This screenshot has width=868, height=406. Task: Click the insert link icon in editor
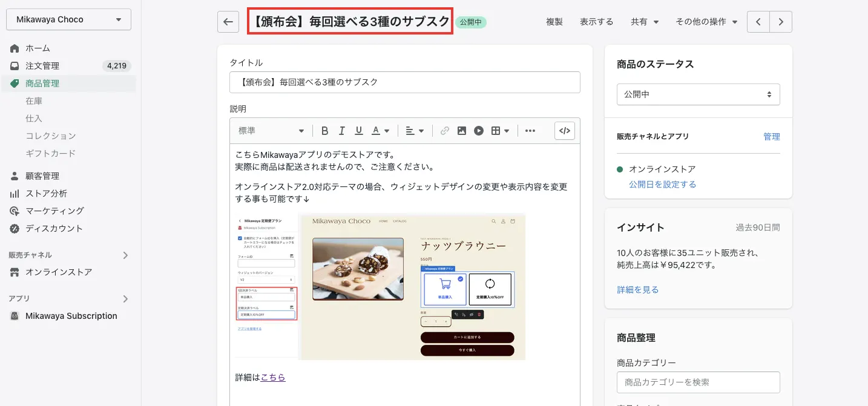tap(445, 131)
